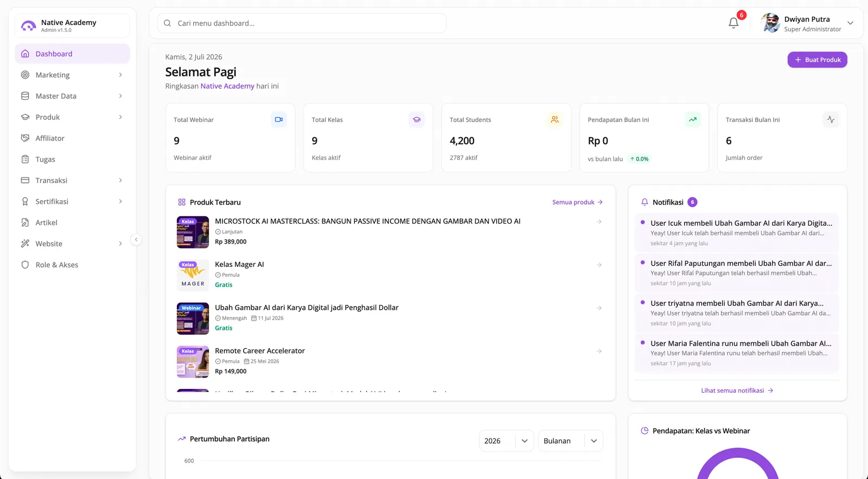
Task: Click the Total Webinar video camera icon
Action: coord(279,119)
